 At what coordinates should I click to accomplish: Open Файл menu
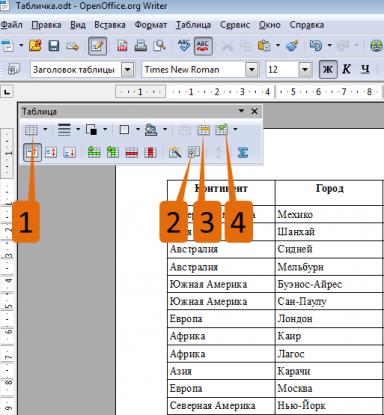[x=11, y=25]
